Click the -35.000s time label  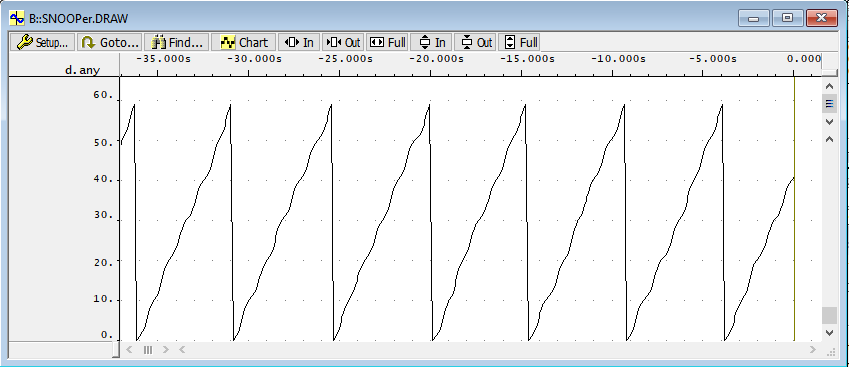point(164,58)
